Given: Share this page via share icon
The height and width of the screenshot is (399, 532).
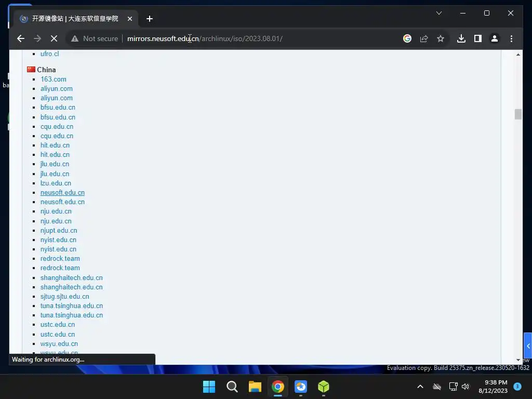Looking at the screenshot, I should point(424,38).
